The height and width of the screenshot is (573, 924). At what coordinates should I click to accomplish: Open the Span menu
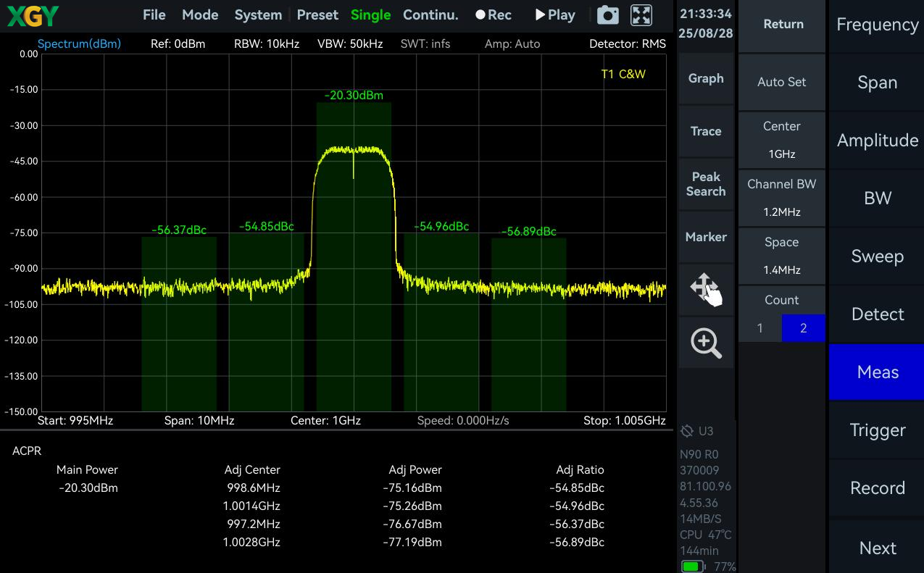coord(877,83)
